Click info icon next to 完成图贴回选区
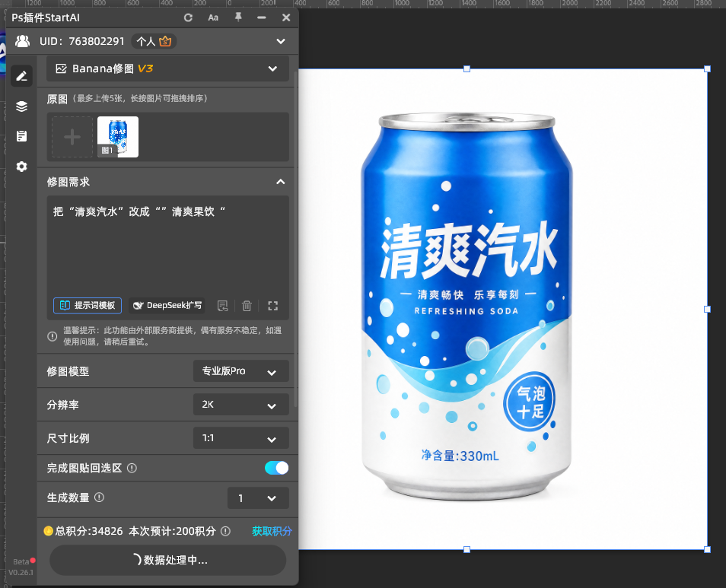726x588 pixels. 132,468
